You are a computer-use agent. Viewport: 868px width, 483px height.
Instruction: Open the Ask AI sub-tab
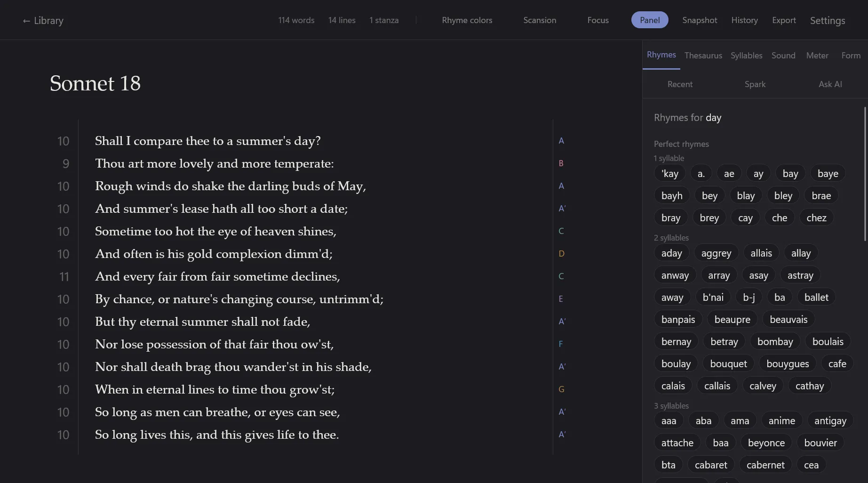pos(830,84)
